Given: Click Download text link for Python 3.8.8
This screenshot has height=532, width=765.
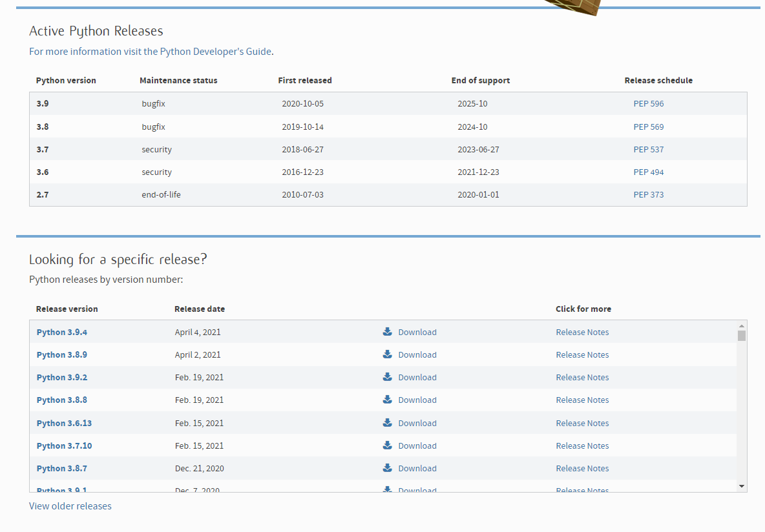Looking at the screenshot, I should pyautogui.click(x=417, y=400).
